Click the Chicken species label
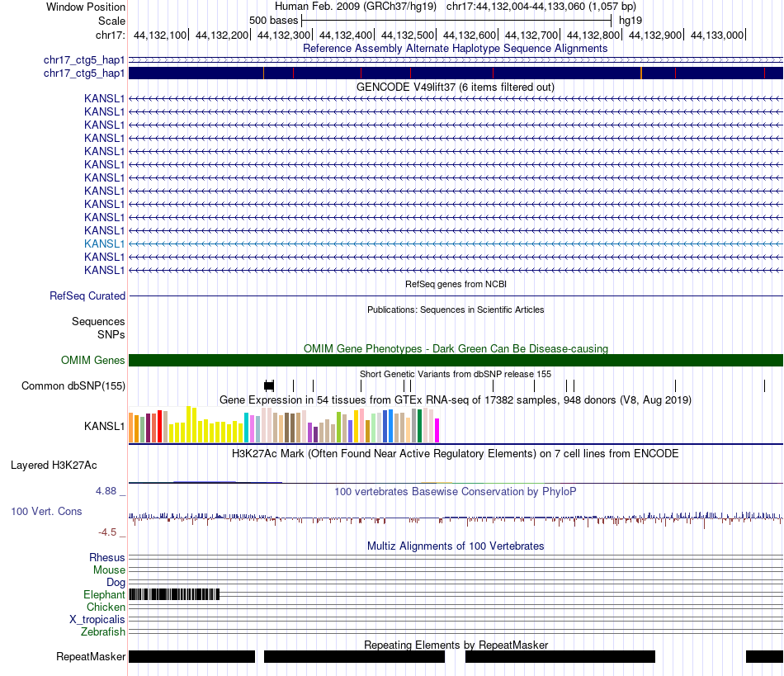This screenshot has width=784, height=676. click(106, 607)
